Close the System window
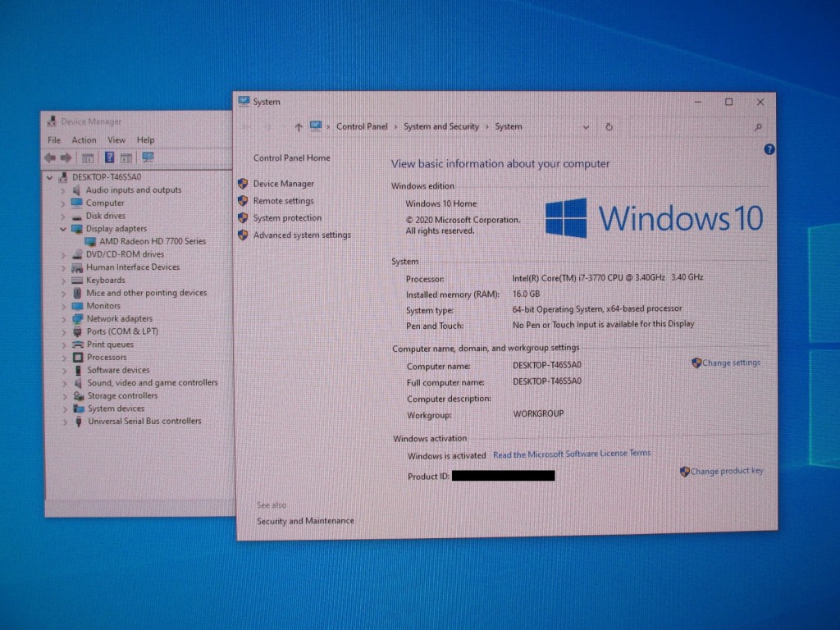The width and height of the screenshot is (840, 630). point(760,102)
